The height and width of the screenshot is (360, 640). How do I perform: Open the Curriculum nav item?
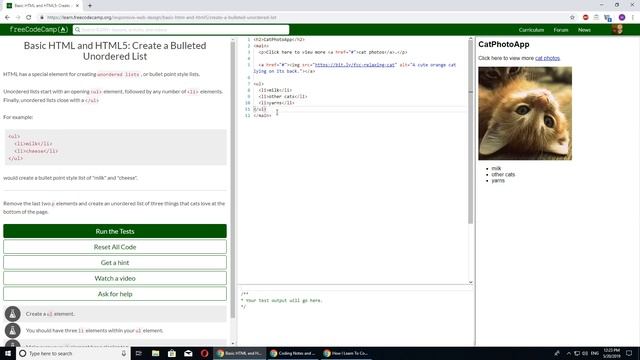[531, 30]
